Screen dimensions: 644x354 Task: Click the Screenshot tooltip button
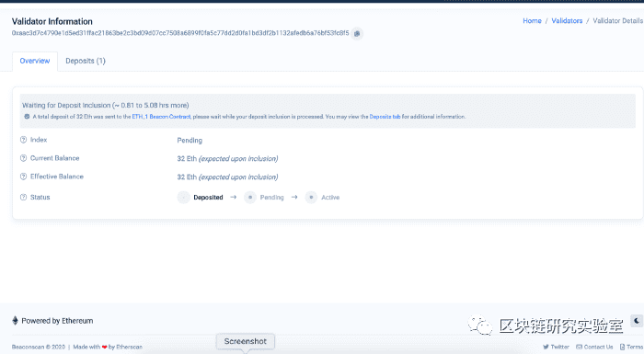[x=246, y=341]
